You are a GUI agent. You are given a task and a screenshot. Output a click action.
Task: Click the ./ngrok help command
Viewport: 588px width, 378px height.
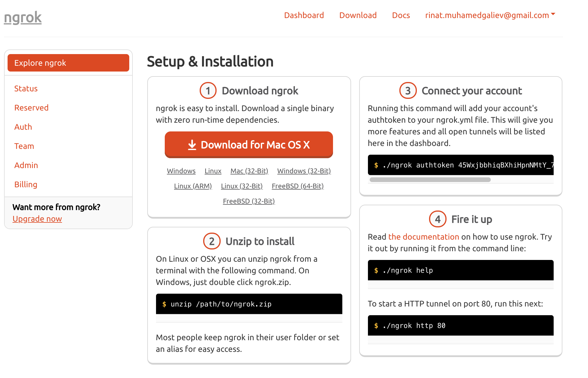point(461,270)
